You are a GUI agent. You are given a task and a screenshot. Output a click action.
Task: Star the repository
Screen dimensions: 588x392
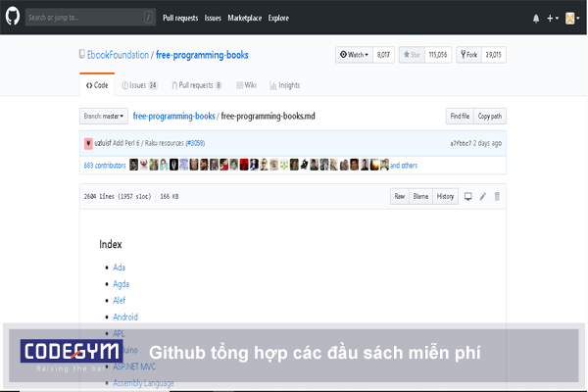[412, 55]
